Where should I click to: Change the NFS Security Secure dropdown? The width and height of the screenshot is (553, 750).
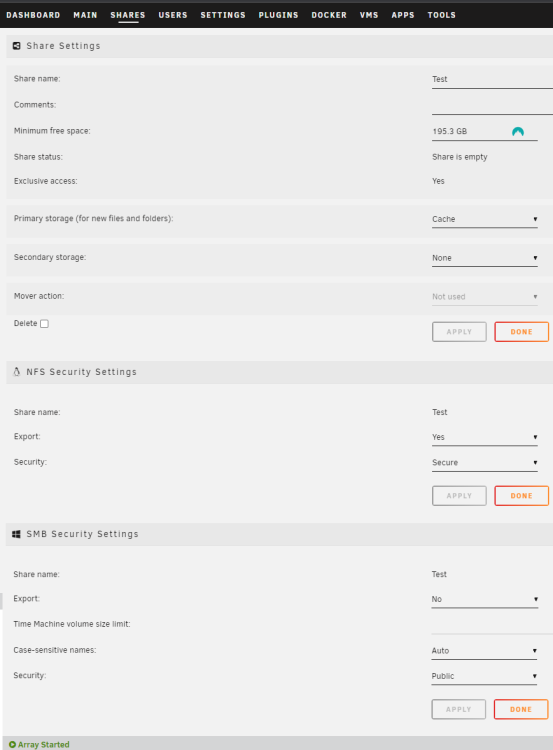[485, 463]
